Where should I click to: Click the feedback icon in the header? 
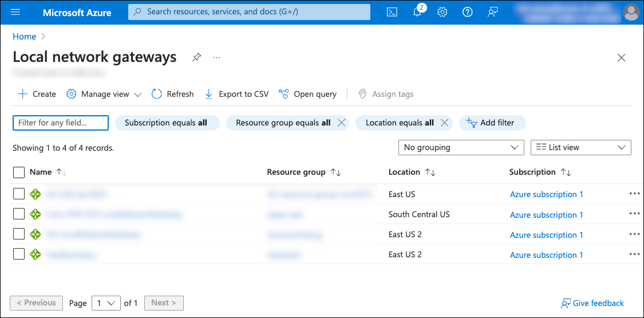[492, 12]
